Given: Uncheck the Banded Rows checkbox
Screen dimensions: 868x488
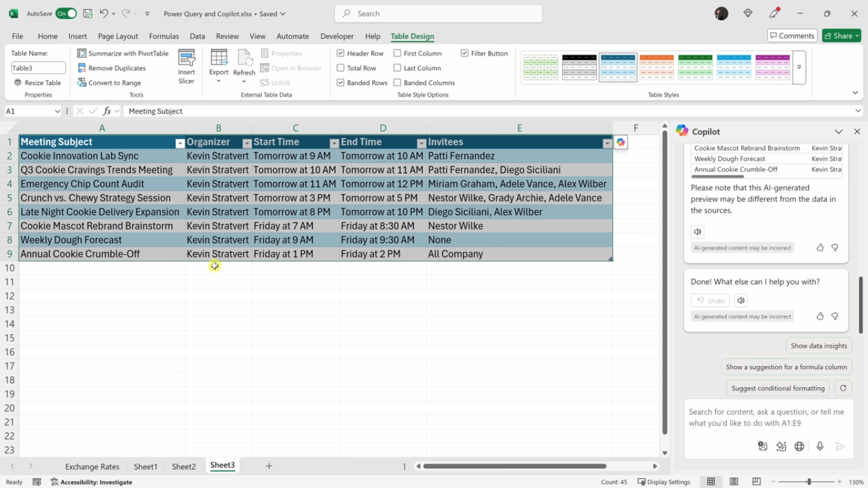Looking at the screenshot, I should click(x=341, y=83).
